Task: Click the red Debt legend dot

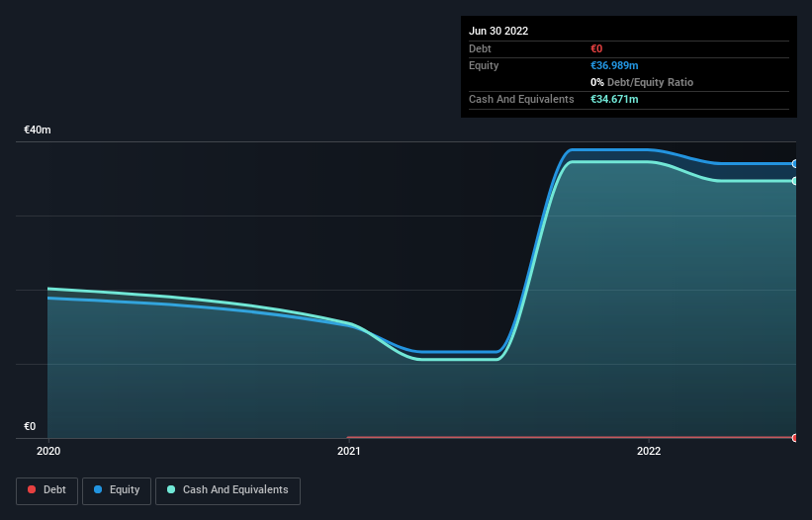Action: tap(32, 489)
